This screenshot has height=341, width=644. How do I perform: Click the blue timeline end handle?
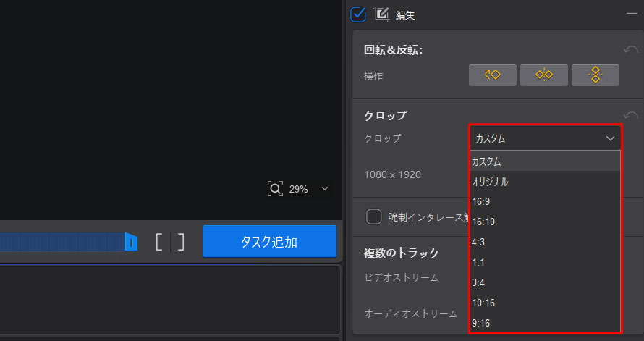click(x=131, y=242)
